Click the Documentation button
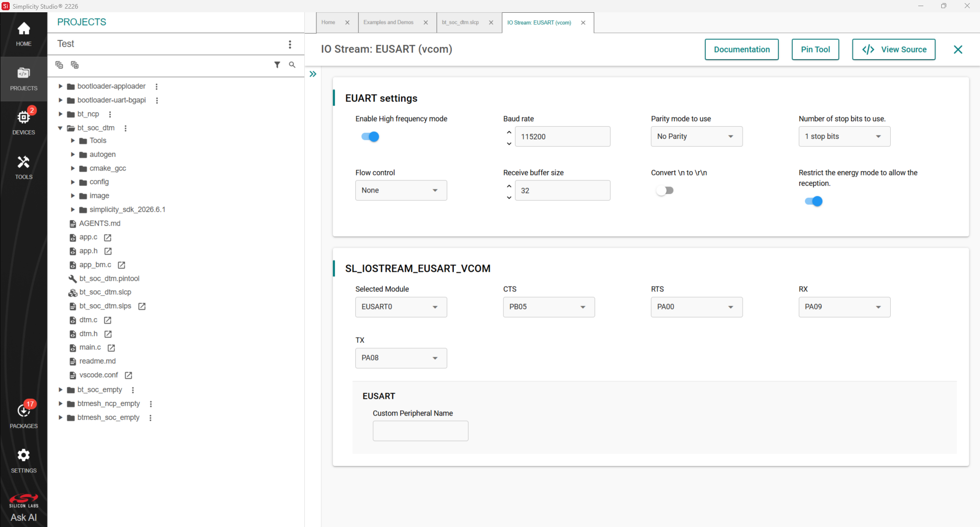The image size is (980, 527). coord(742,50)
